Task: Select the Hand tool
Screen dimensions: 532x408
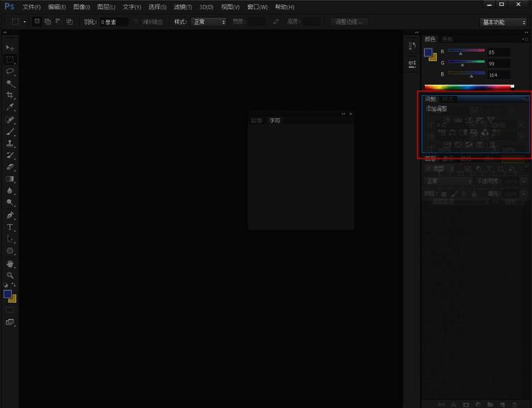Action: coord(10,264)
